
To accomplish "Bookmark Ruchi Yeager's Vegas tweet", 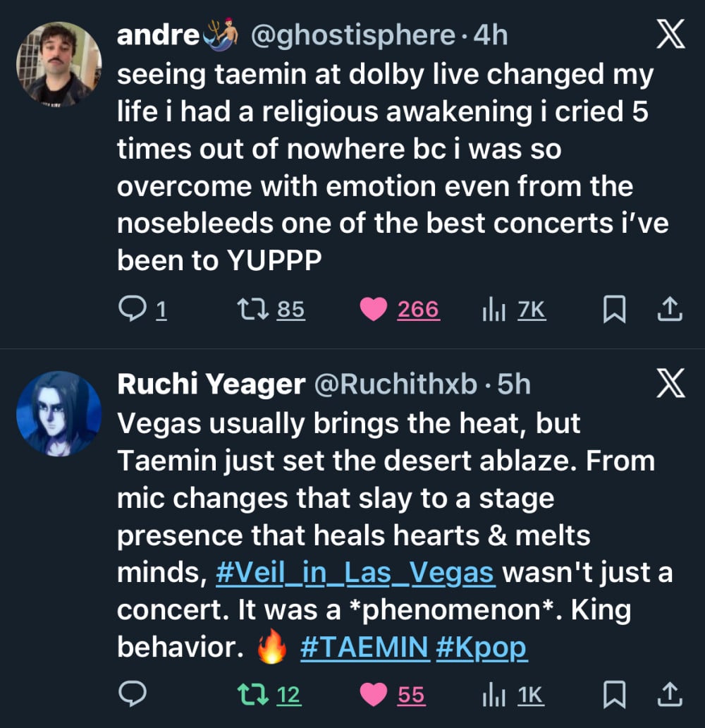I will (613, 695).
